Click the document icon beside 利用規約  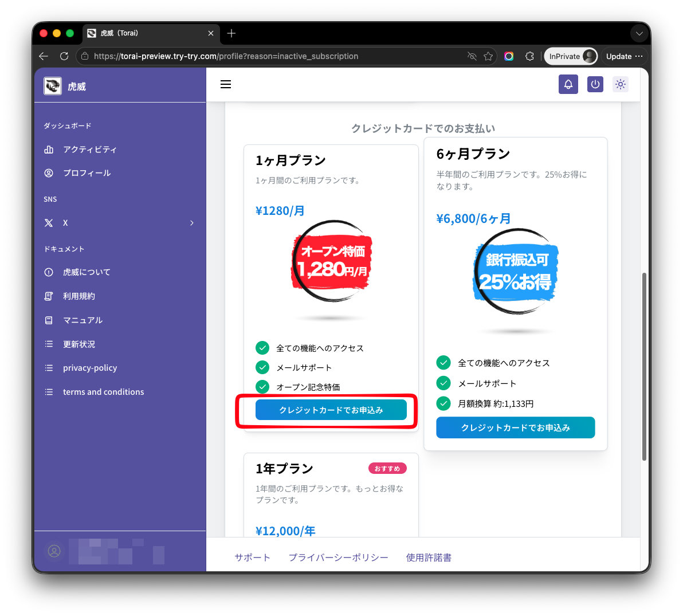click(x=49, y=296)
